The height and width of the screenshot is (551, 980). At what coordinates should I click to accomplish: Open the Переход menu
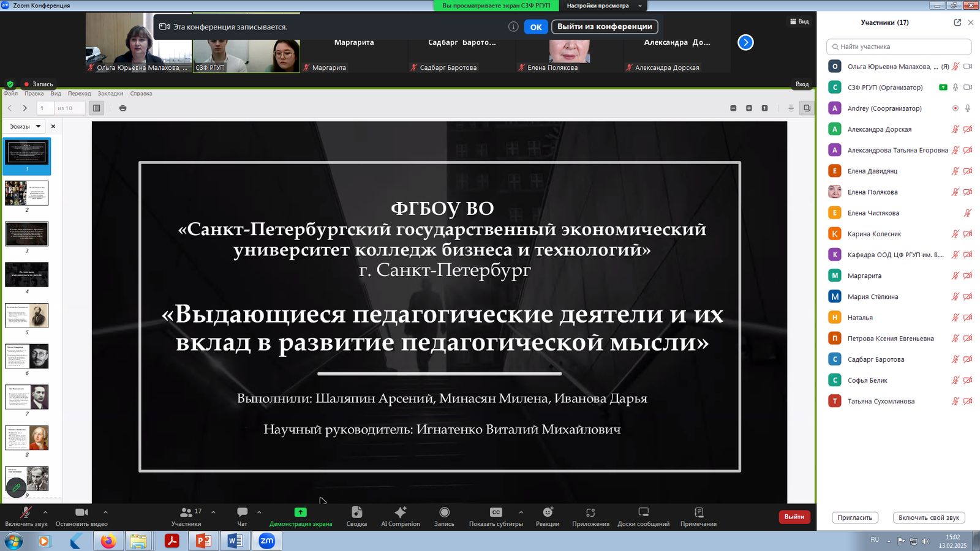point(80,94)
